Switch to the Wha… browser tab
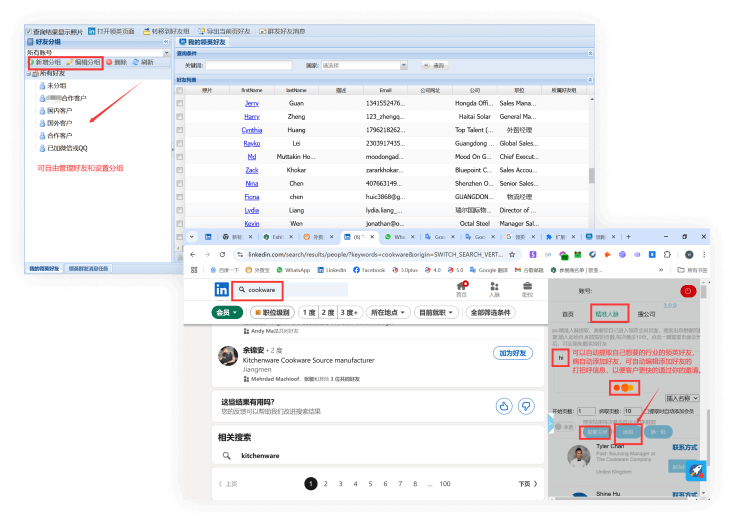 [x=399, y=237]
